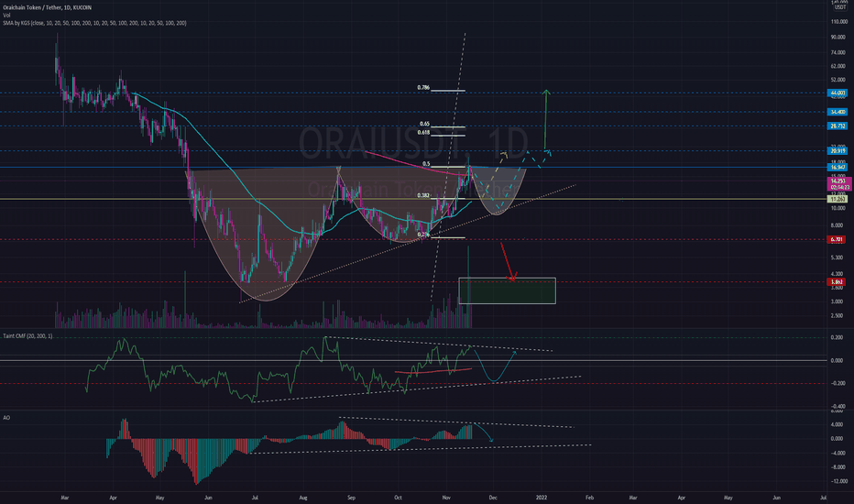Click the 8.000 price axis value
Image resolution: width=854 pixels, height=504 pixels.
pos(838,225)
